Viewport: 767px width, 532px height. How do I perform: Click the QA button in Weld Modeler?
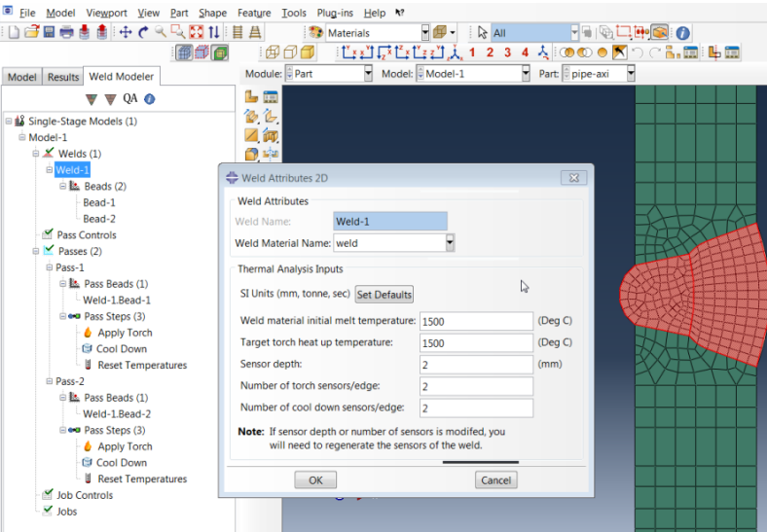130,99
